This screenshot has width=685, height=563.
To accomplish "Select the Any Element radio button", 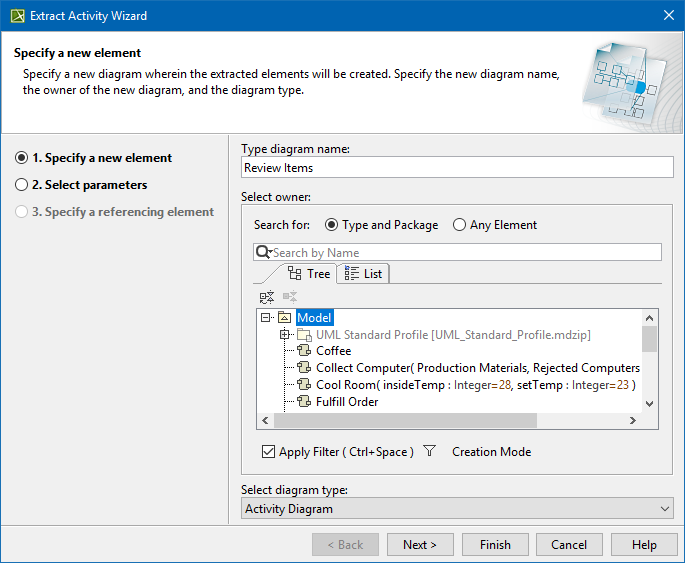I will (x=460, y=225).
